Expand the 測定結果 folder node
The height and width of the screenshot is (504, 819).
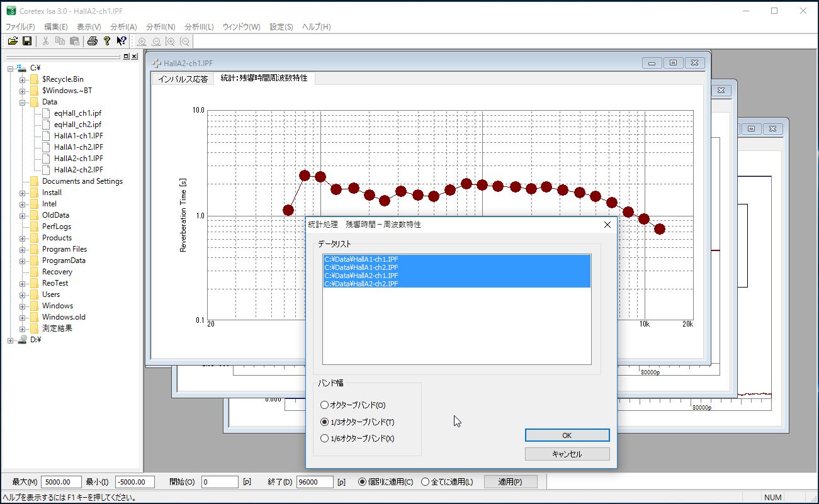(x=23, y=328)
